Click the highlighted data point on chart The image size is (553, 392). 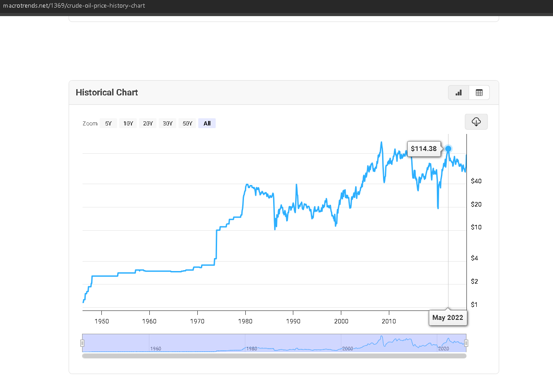coord(448,149)
